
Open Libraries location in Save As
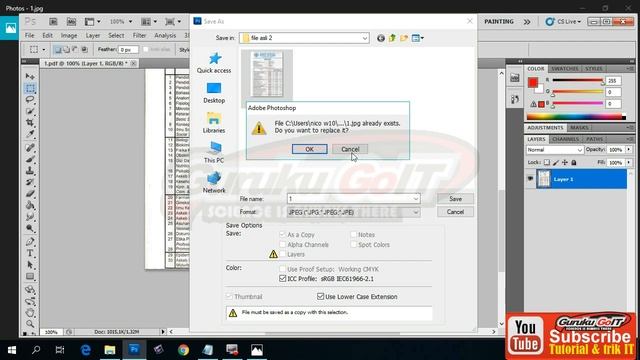(x=214, y=123)
